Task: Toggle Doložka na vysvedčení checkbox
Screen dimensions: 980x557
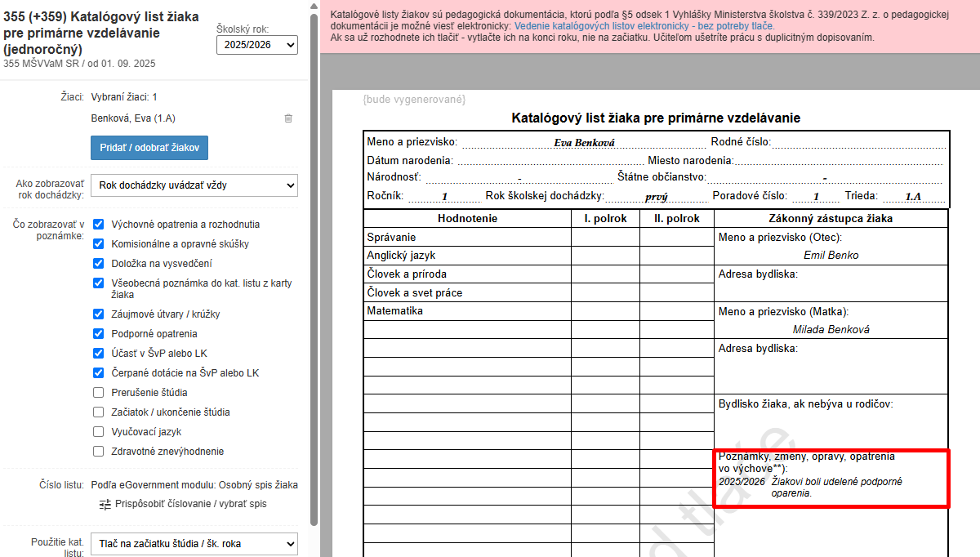Action: click(98, 263)
